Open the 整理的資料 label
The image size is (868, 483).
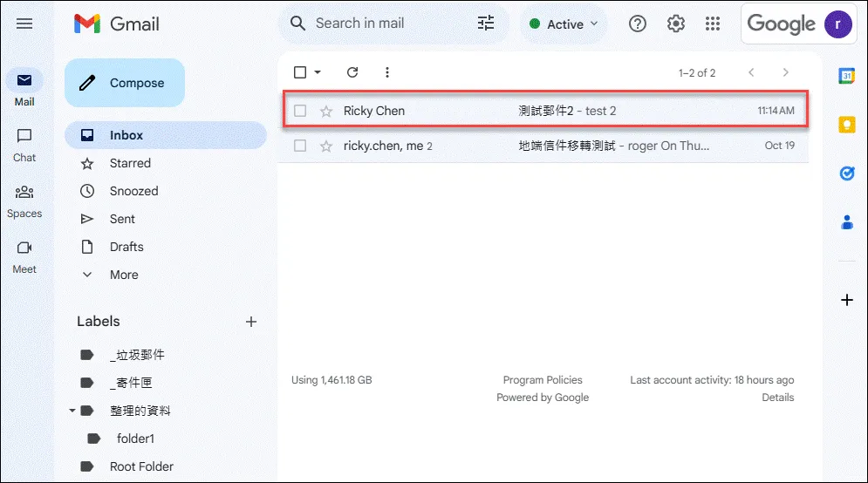coord(140,411)
